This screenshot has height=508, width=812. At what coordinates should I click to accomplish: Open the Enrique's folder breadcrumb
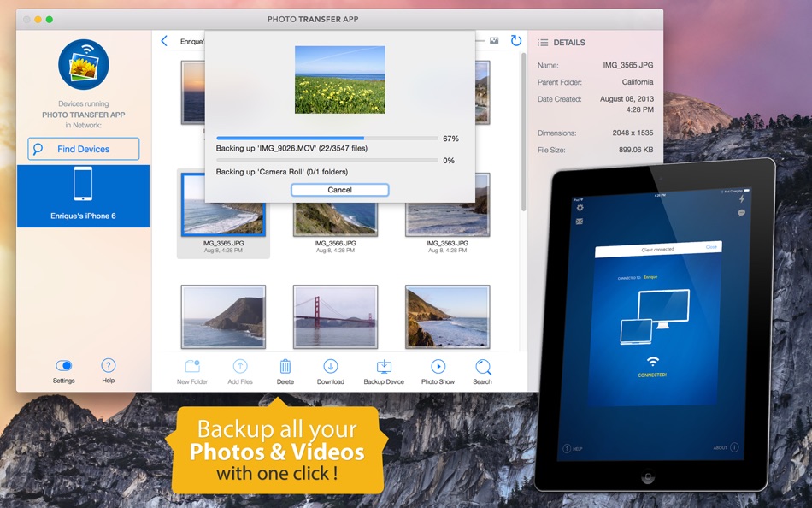pos(192,39)
